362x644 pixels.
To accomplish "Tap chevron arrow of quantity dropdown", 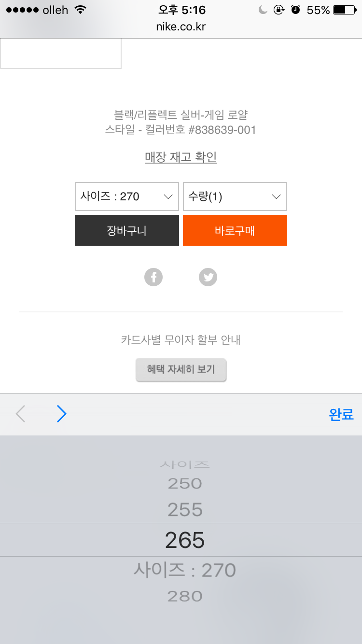I will (277, 196).
